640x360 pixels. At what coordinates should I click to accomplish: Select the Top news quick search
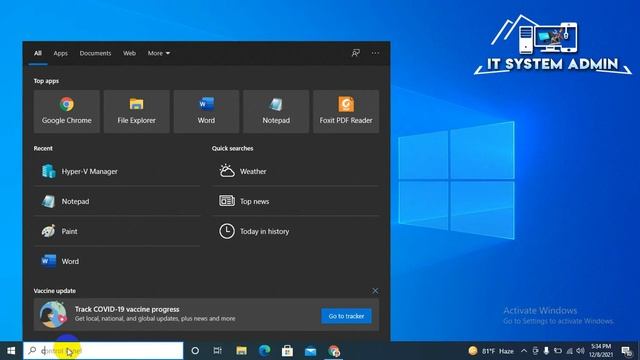coord(296,201)
